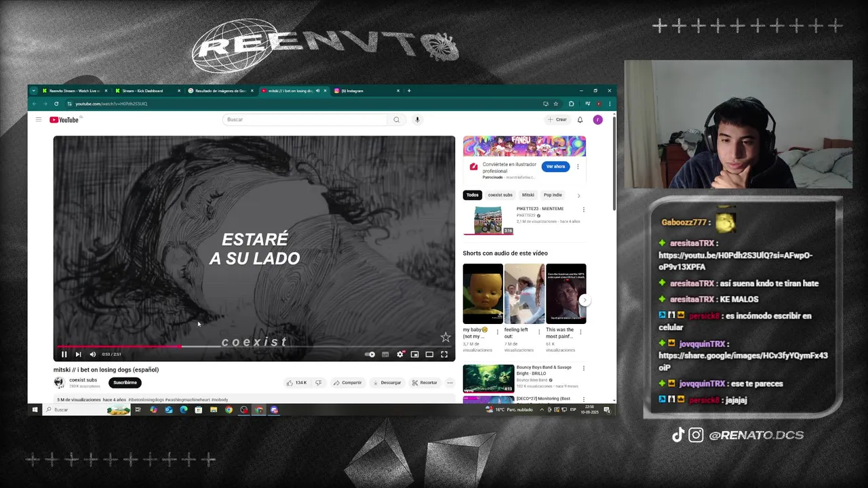
Task: Select the Todos filter chip
Action: point(472,195)
